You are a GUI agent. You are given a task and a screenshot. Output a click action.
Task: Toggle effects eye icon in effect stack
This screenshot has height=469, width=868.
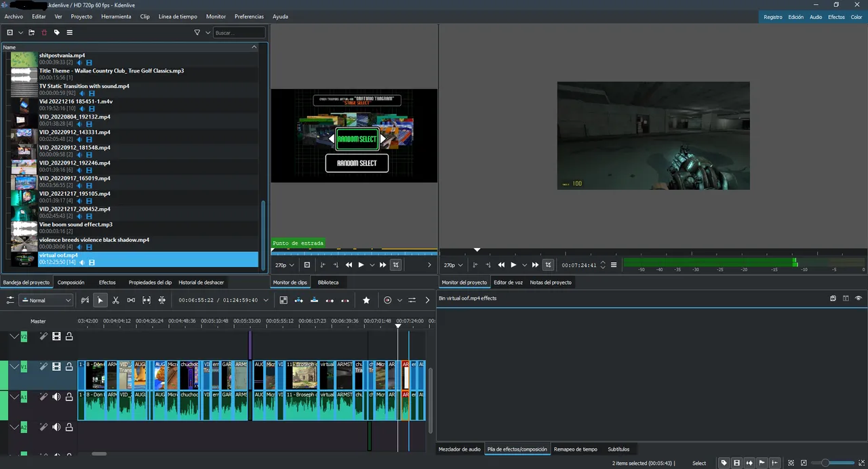tap(859, 298)
